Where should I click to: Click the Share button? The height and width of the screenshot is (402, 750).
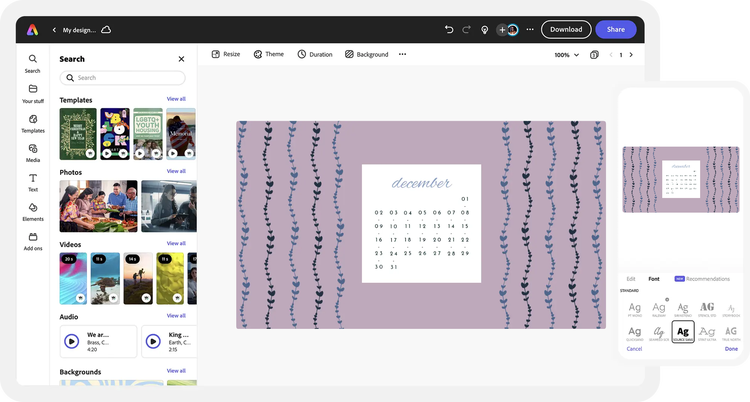616,29
